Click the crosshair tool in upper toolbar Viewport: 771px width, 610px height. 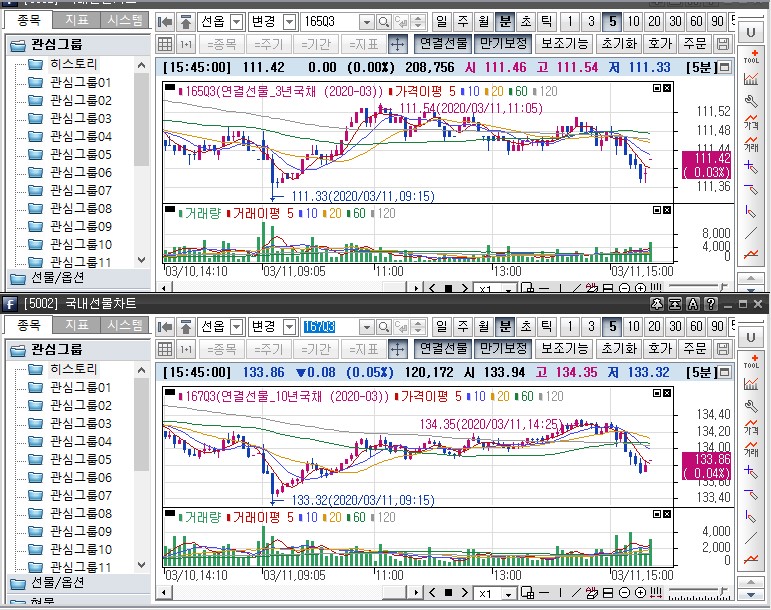tap(397, 44)
